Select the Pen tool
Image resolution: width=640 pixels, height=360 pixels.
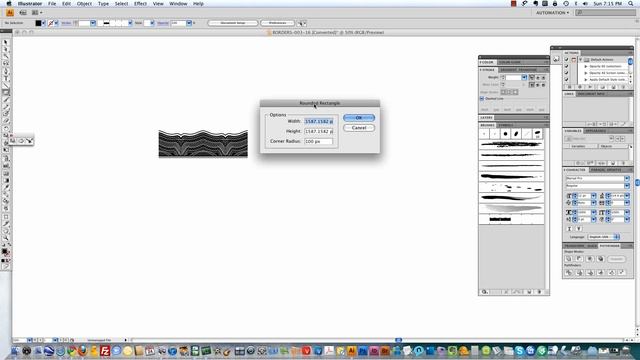tap(6, 71)
